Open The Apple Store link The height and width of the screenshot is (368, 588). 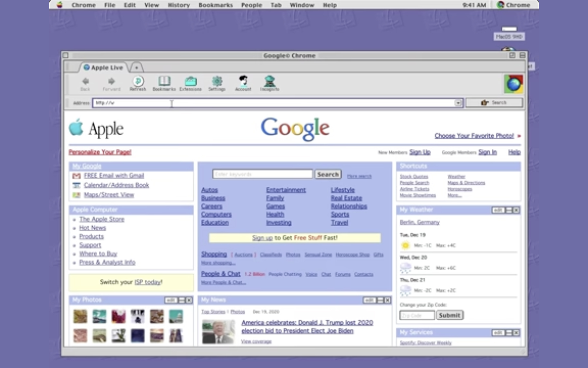pos(102,219)
